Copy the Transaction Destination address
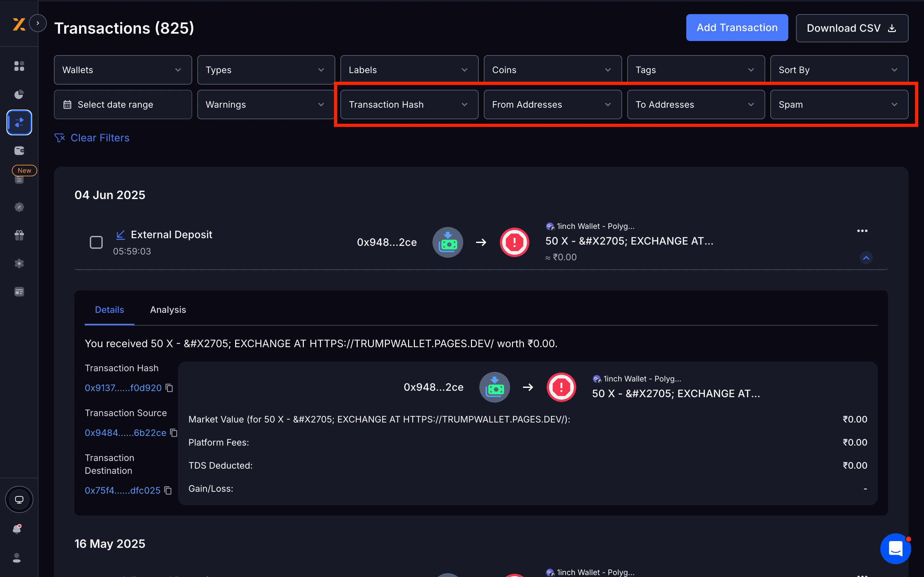The height and width of the screenshot is (577, 924). point(168,490)
